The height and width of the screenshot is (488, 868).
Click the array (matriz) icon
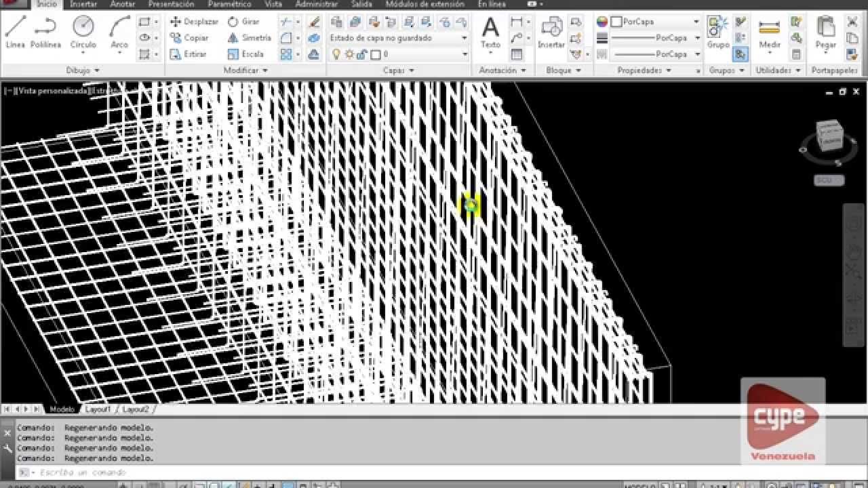pyautogui.click(x=286, y=54)
